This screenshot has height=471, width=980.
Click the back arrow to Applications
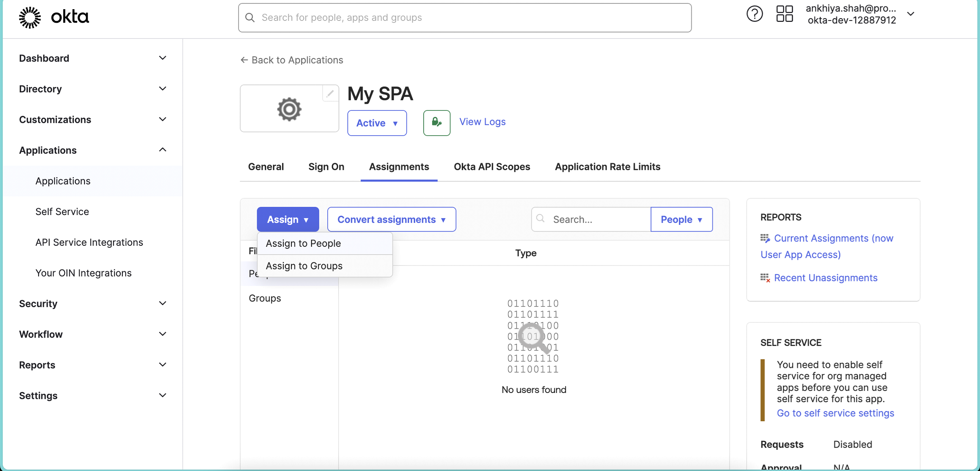click(244, 60)
